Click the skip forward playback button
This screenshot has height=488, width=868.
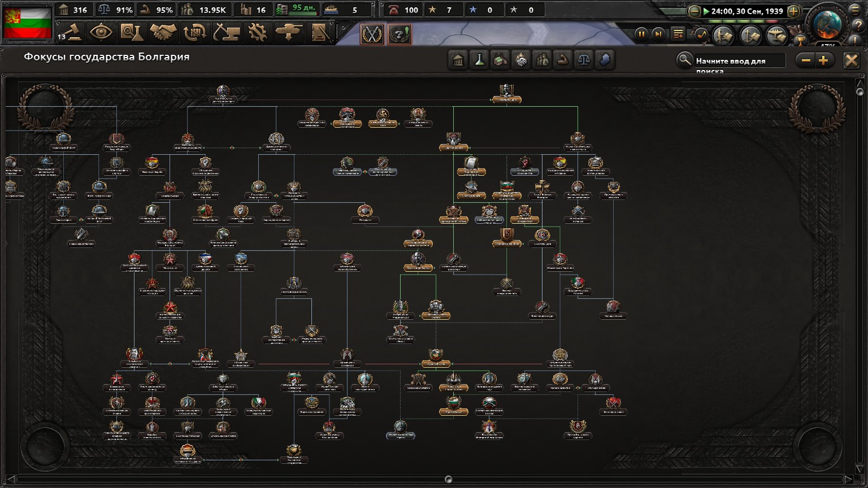tap(658, 34)
